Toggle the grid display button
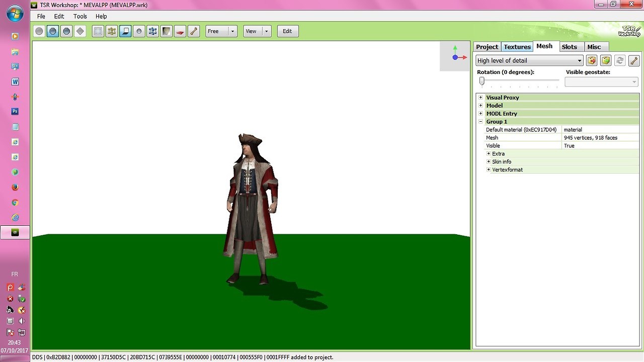 [98, 31]
